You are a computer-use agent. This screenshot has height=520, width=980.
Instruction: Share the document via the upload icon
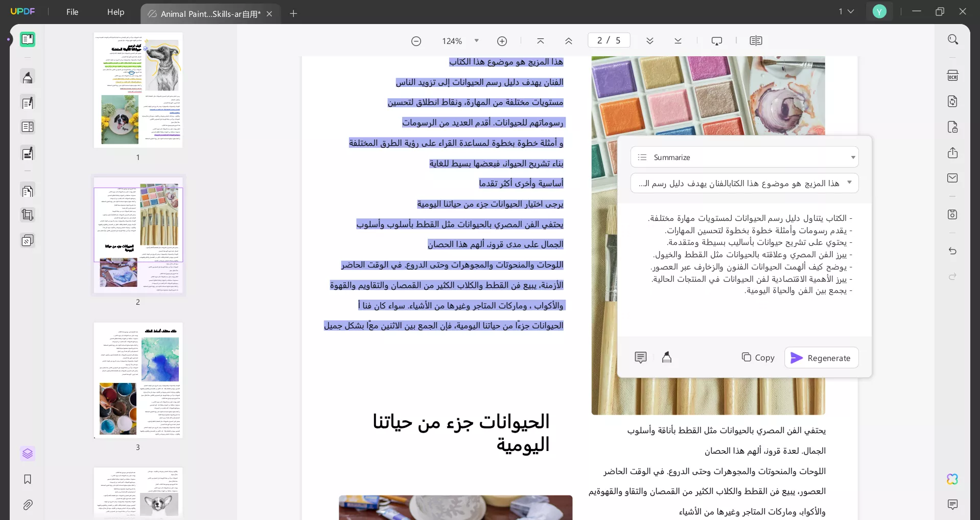(953, 153)
